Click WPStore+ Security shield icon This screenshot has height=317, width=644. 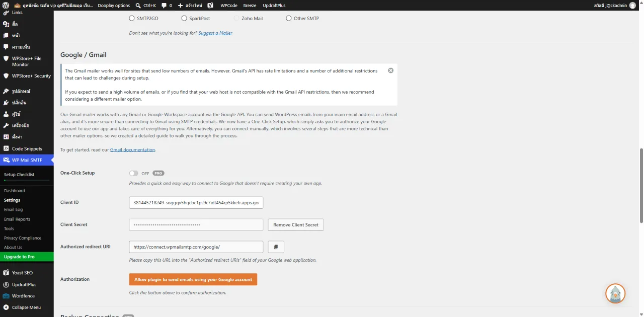[6, 76]
